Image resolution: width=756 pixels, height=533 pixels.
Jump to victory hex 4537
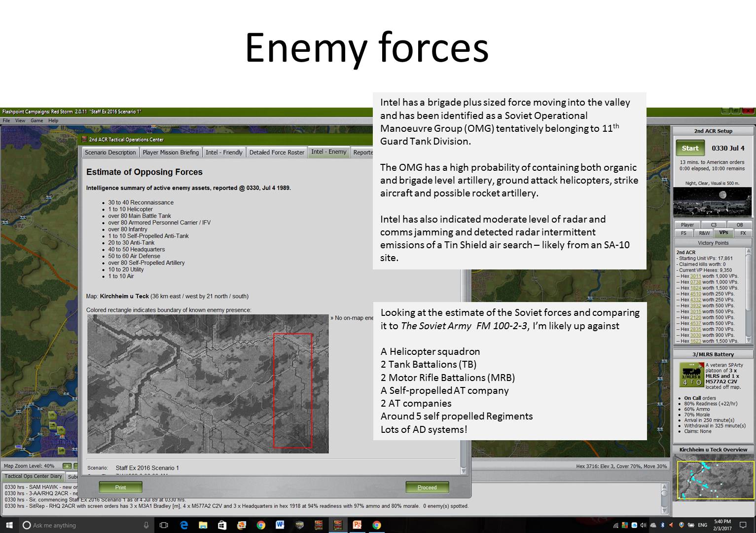click(x=695, y=324)
